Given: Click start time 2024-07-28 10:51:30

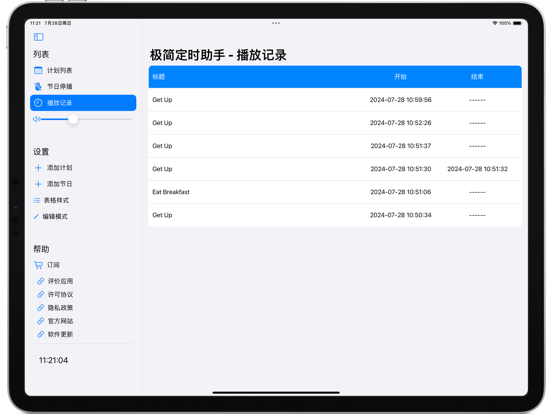Looking at the screenshot, I should point(401,169).
